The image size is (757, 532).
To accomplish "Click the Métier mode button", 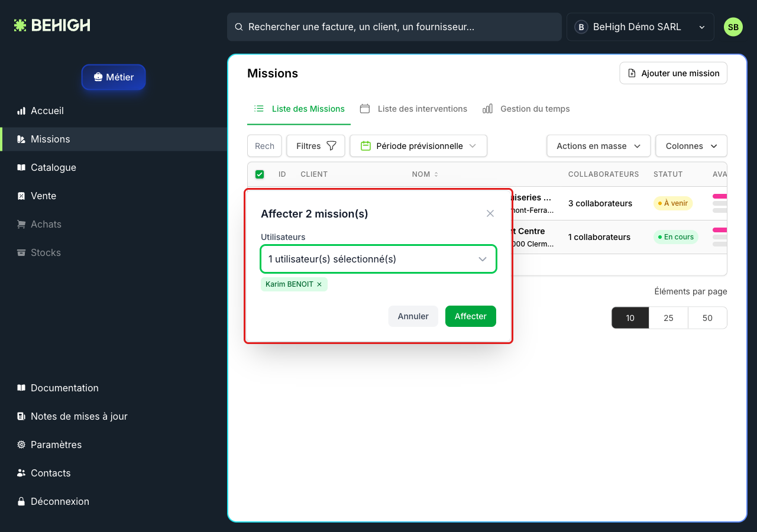I will (x=114, y=77).
